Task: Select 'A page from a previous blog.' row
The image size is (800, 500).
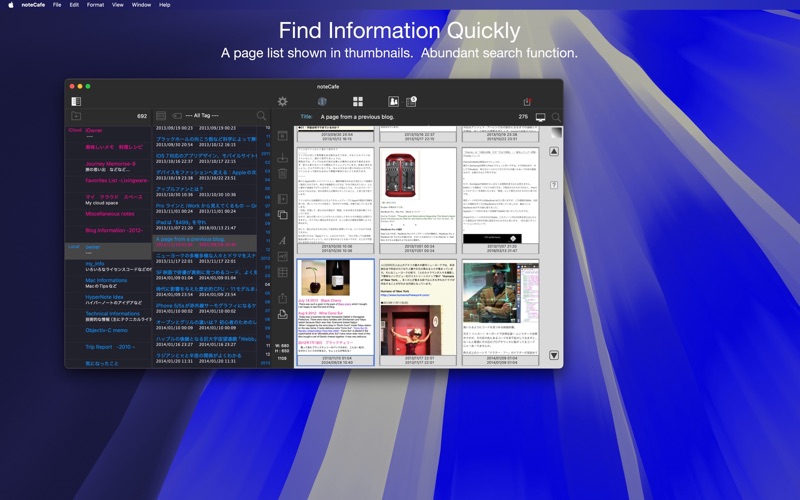Action: [204, 242]
